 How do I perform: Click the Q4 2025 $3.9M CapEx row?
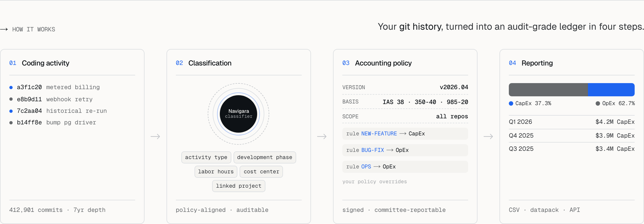(x=571, y=136)
